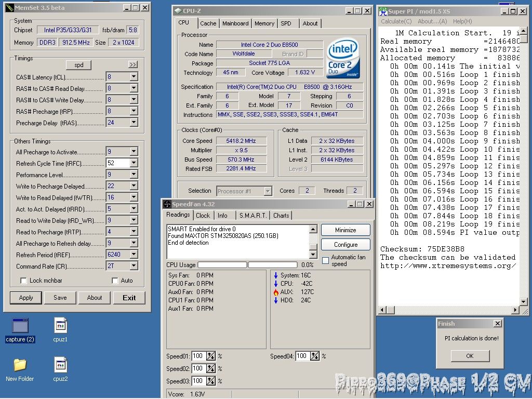
Task: Click the Speed01 value field
Action: (x=199, y=356)
